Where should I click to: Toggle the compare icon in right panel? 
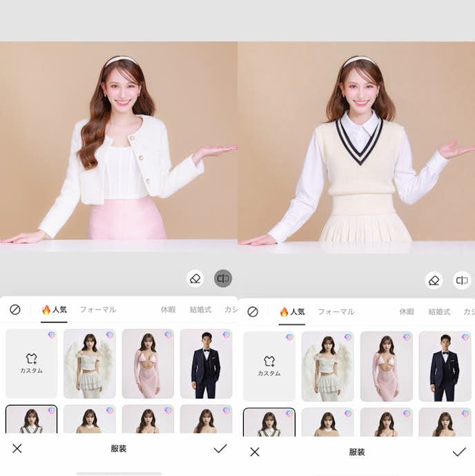[x=462, y=280]
